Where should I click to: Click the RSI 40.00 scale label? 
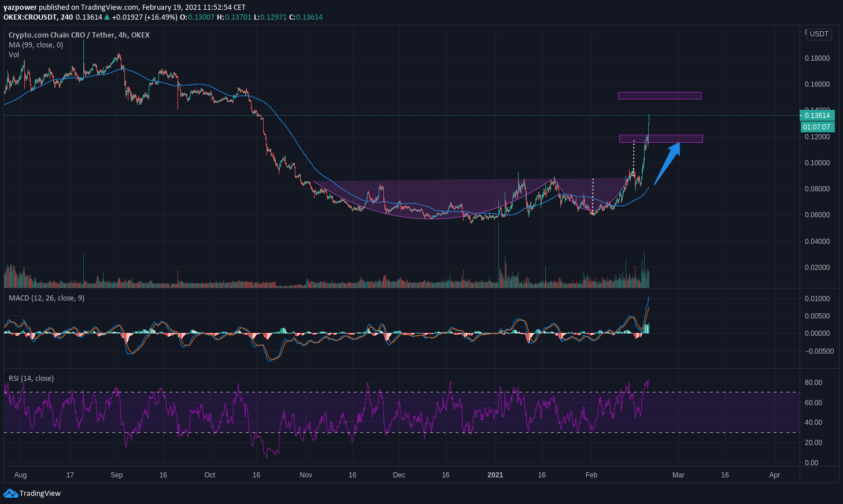[x=813, y=422]
